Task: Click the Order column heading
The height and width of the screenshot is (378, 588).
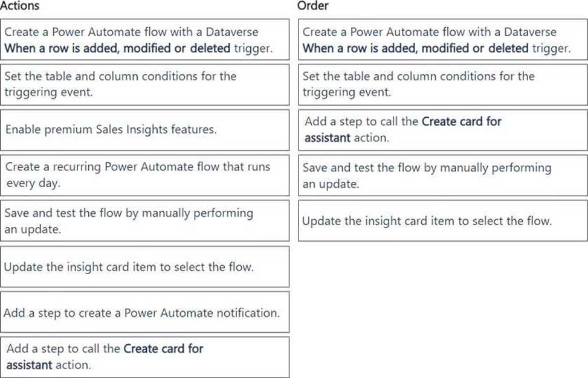Action: coord(313,5)
